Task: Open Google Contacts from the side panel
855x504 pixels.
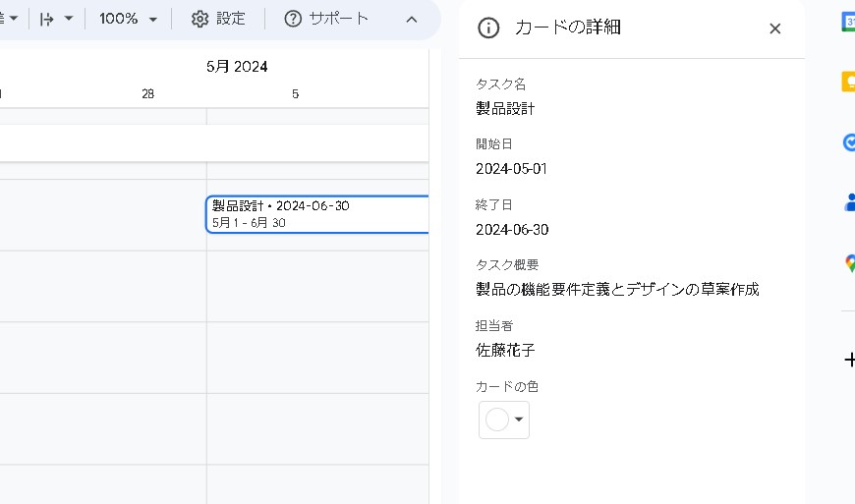Action: (x=849, y=202)
